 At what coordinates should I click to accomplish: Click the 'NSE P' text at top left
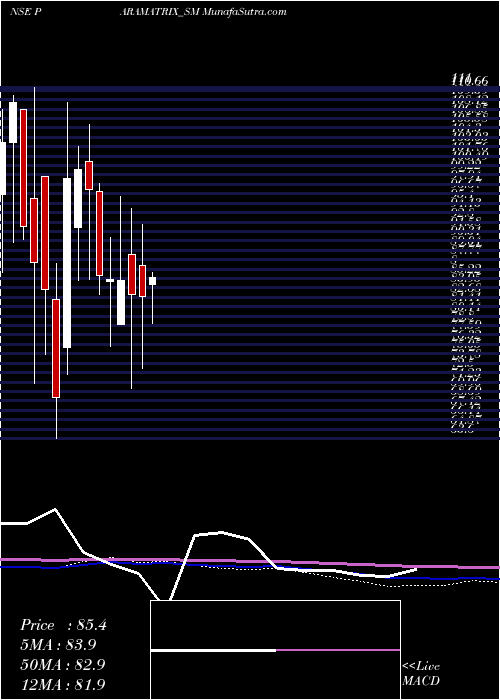point(26,12)
